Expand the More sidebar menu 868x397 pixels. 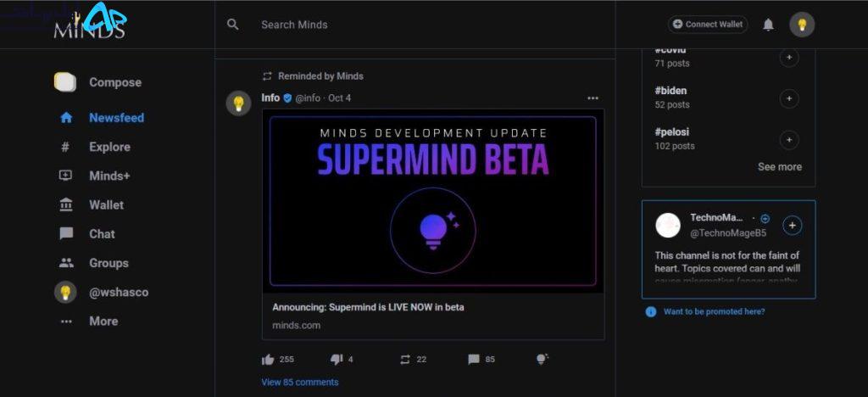(103, 322)
